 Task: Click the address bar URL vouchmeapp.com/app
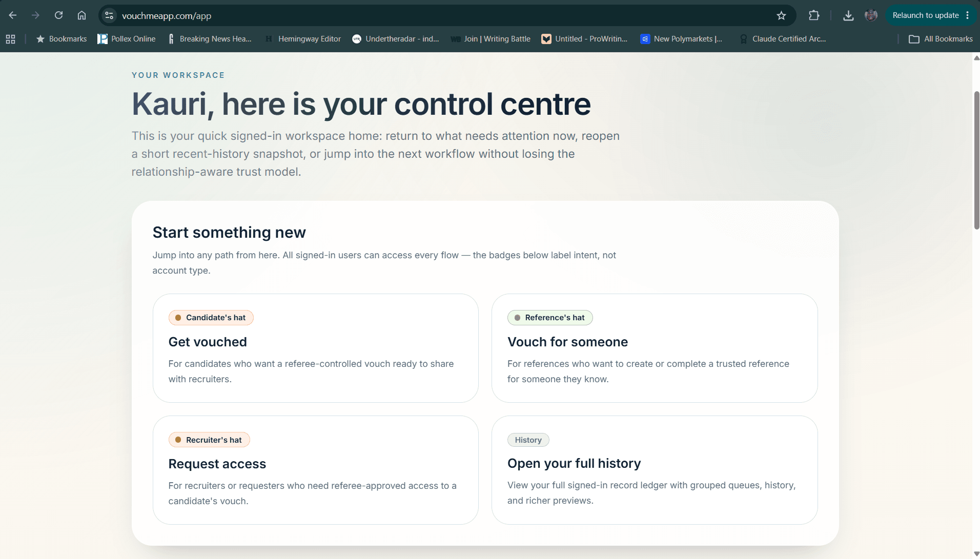(167, 16)
